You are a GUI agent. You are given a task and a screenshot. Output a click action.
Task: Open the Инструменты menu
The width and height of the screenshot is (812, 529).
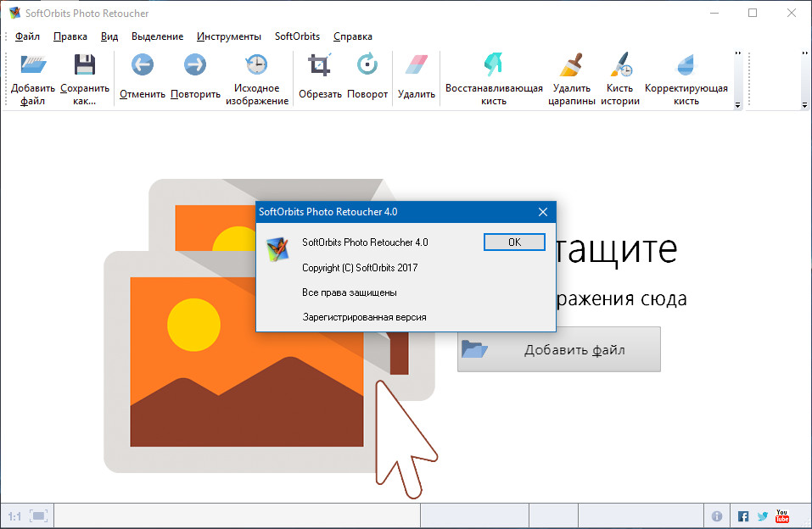pos(228,36)
